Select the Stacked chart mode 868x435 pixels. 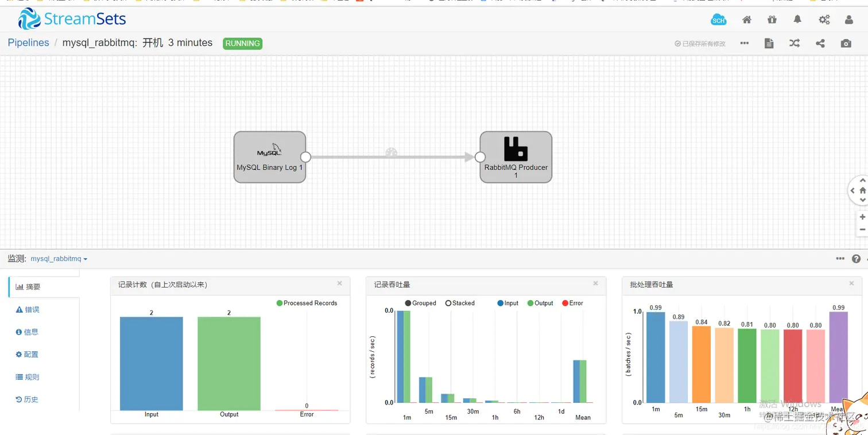coord(460,303)
